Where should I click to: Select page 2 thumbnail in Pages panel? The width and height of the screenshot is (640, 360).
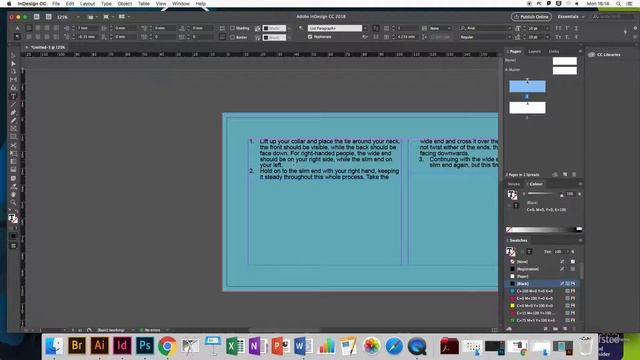[527, 108]
